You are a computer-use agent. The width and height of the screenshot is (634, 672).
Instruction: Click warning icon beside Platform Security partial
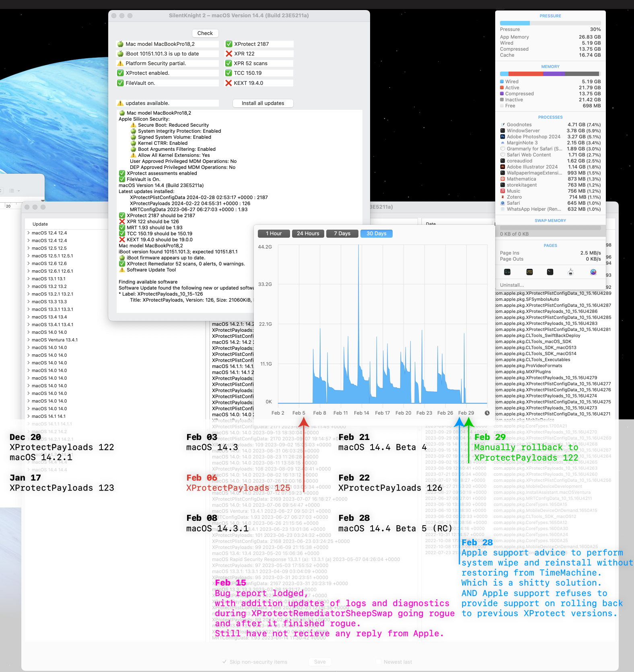point(120,63)
